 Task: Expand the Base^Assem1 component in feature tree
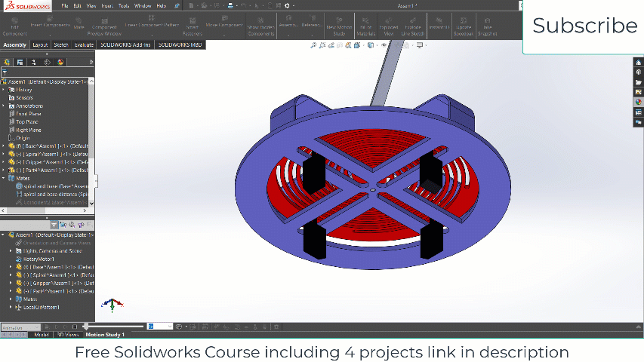pyautogui.click(x=4, y=146)
